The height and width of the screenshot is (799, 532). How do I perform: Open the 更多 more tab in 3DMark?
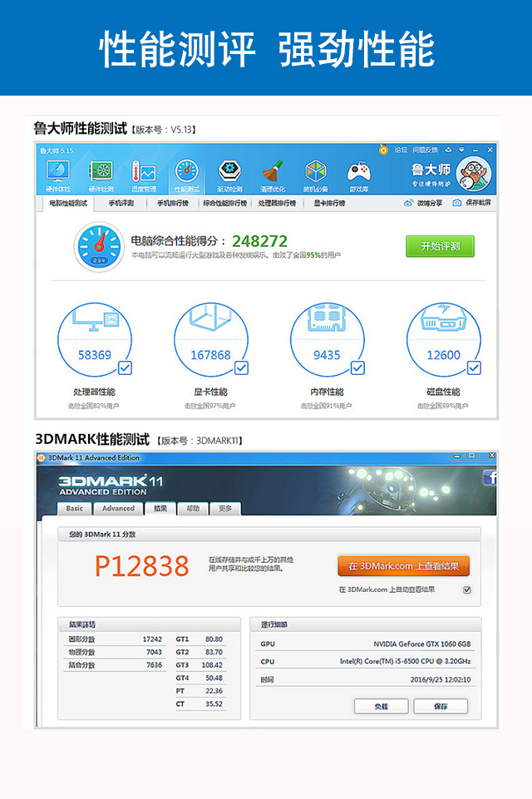pyautogui.click(x=225, y=509)
